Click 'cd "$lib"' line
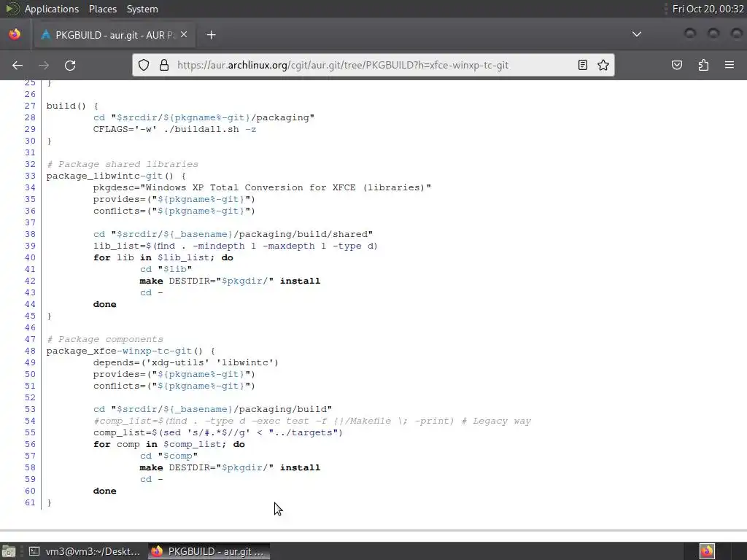 pyautogui.click(x=166, y=269)
